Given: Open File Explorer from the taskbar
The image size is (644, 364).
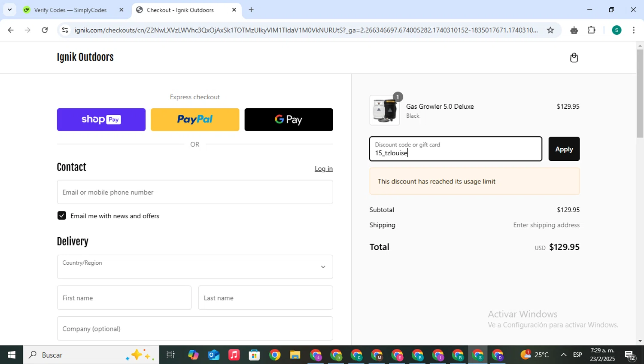Looking at the screenshot, I should pyautogui.click(x=295, y=355).
